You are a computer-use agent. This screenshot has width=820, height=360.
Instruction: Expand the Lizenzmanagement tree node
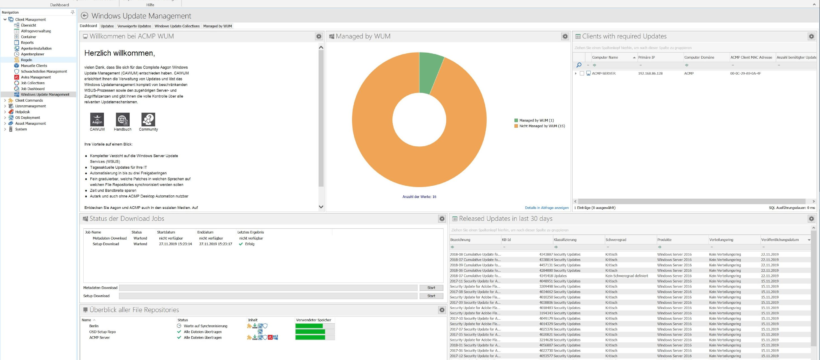click(x=5, y=106)
